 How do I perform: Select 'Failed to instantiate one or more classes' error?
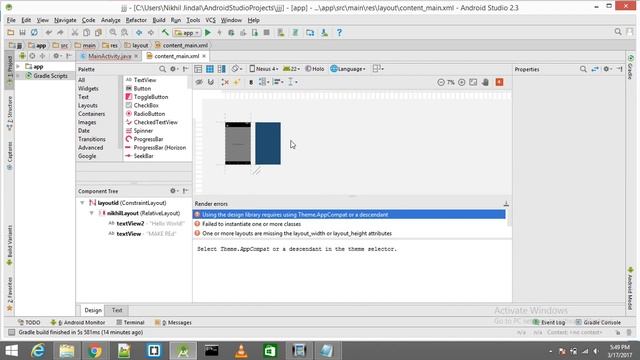coord(251,224)
